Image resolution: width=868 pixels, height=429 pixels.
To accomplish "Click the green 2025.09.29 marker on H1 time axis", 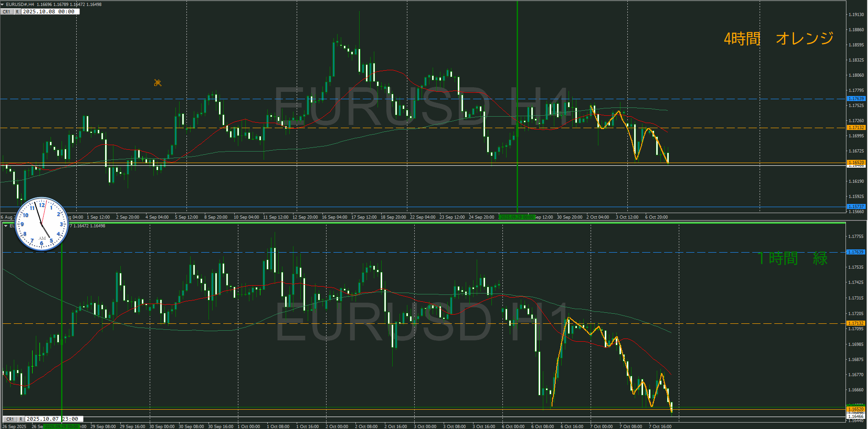I will (61, 426).
